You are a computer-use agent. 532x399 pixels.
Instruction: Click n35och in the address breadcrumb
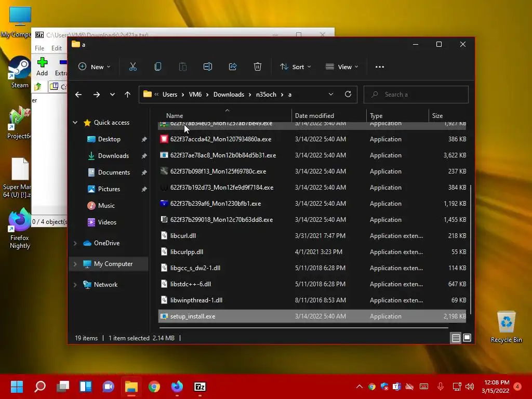[x=266, y=95]
